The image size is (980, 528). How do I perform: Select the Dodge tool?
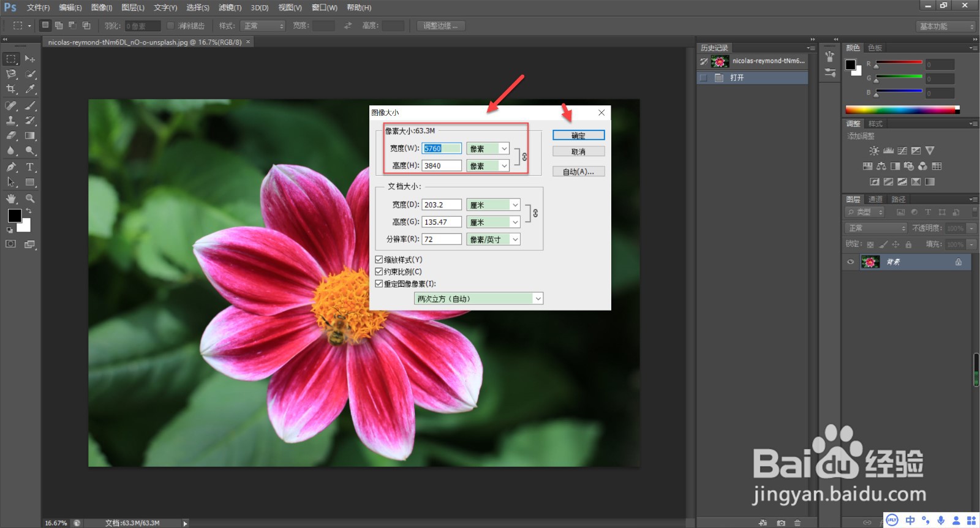click(30, 151)
